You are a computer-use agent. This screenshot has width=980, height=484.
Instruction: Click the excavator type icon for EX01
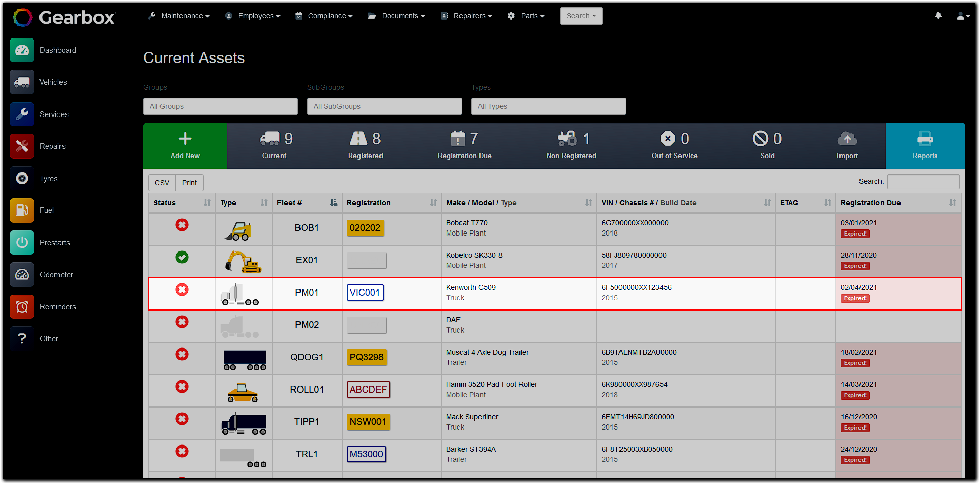tap(243, 262)
